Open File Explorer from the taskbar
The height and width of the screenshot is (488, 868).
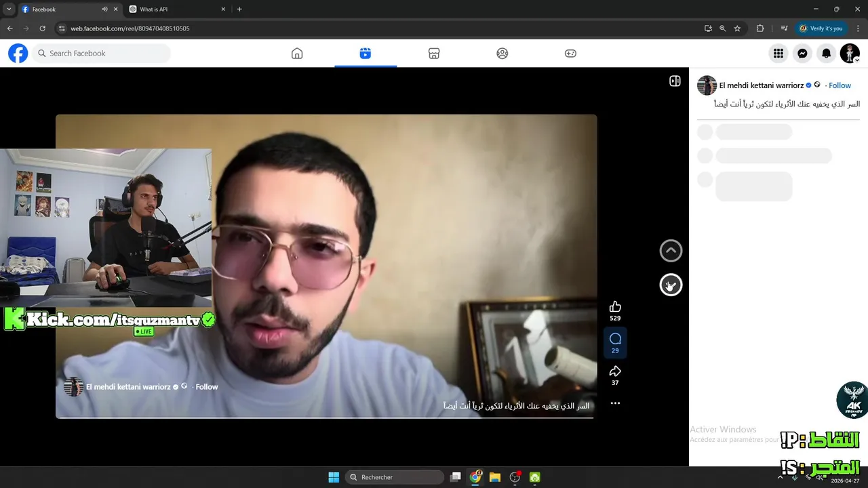coord(495,477)
